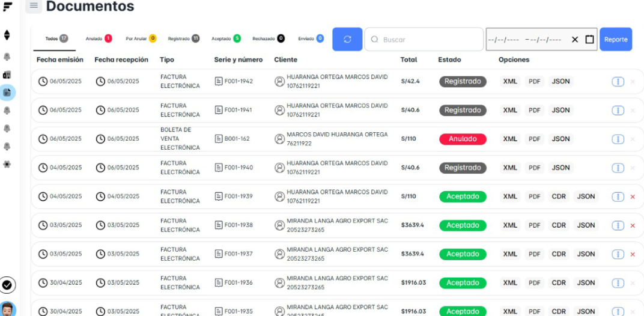Download CDR for F001-1938
The image size is (644, 316).
559,225
